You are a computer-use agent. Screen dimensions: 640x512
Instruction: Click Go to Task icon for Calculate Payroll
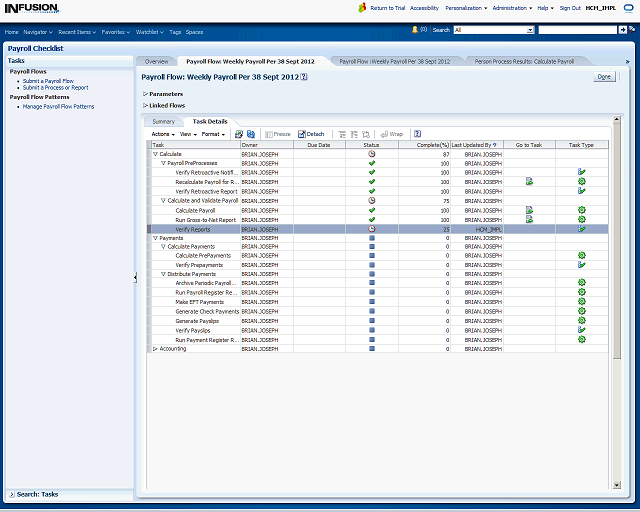coord(529,210)
